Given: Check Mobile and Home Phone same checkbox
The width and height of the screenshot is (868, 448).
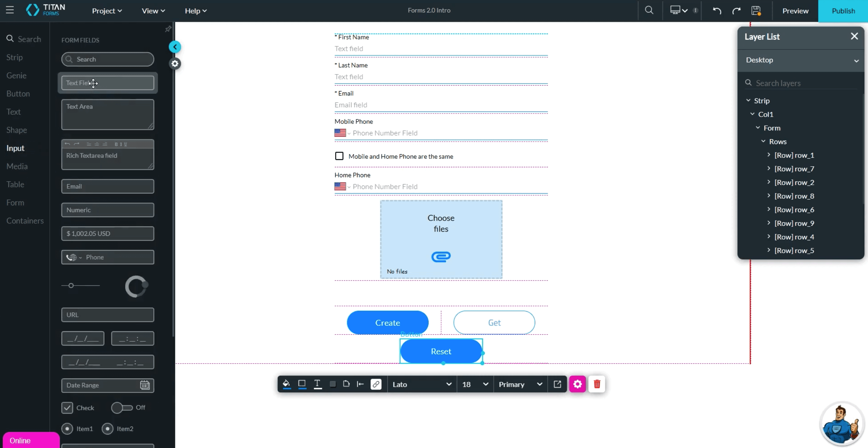Looking at the screenshot, I should pyautogui.click(x=339, y=156).
